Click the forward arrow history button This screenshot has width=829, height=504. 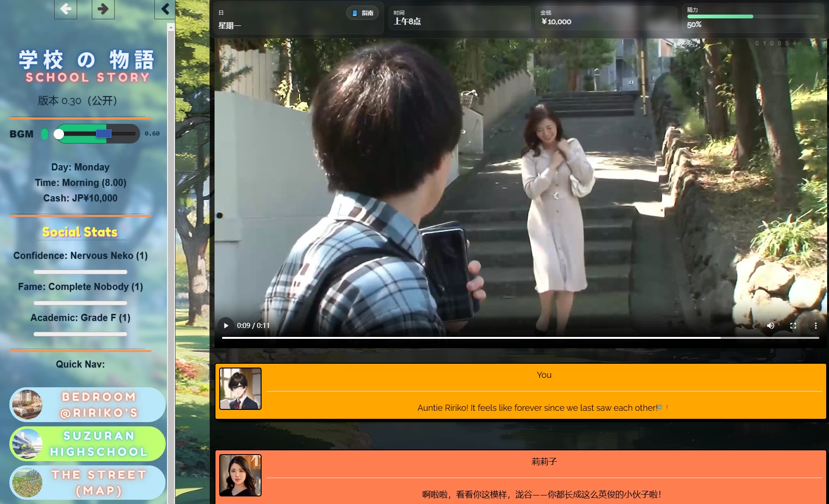[x=103, y=9]
